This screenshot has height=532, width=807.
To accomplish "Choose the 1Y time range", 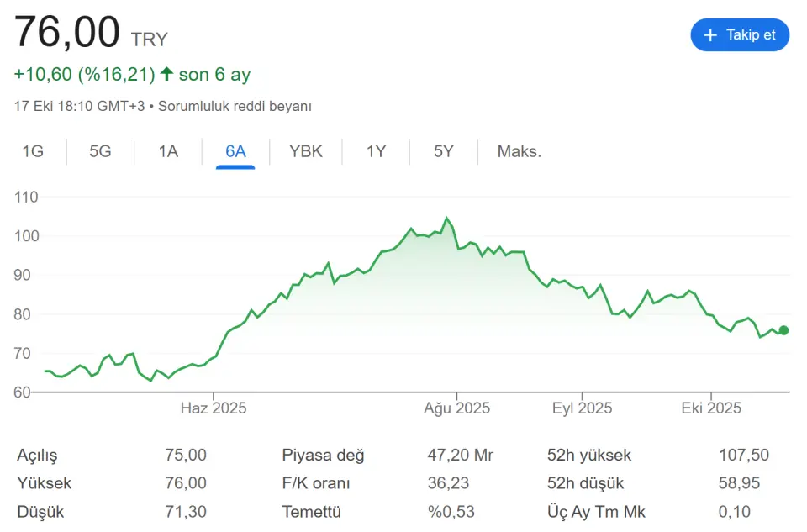I will click(x=376, y=152).
